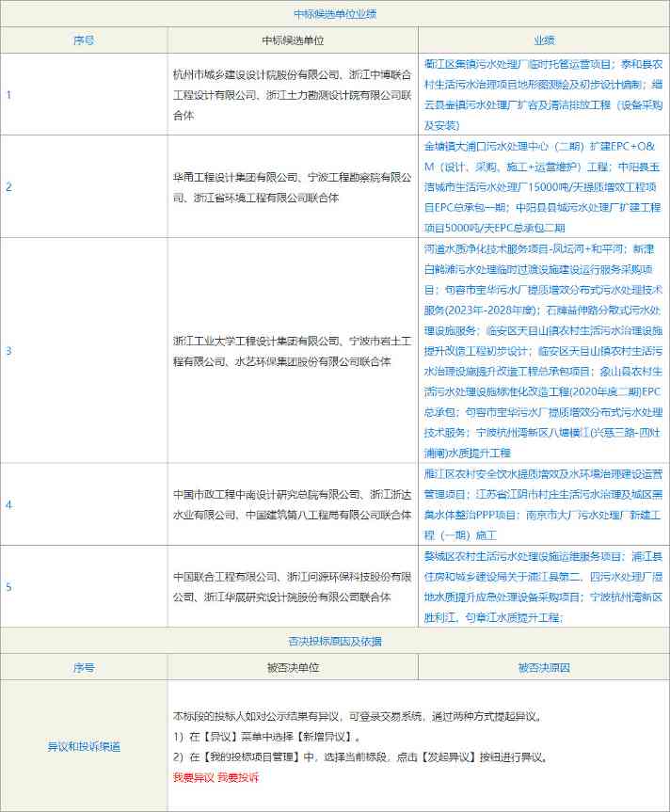This screenshot has width=670, height=812.
Task: Select serial number 5 in the candidate table
Action: pyautogui.click(x=8, y=586)
